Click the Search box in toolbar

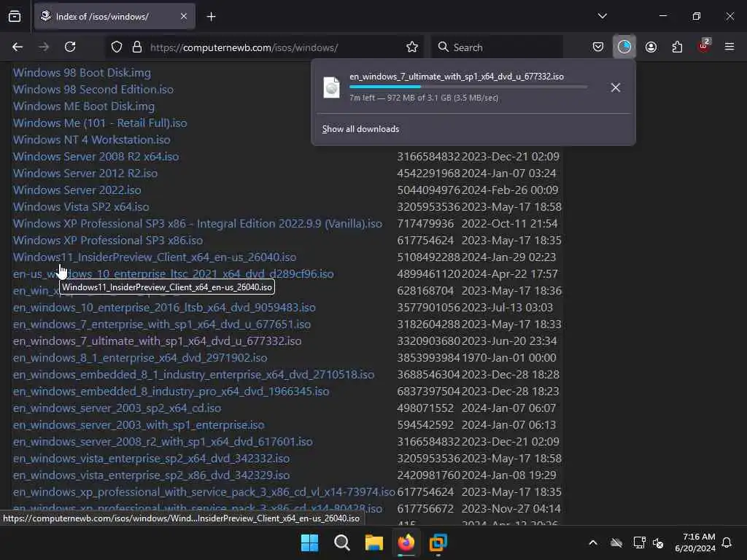pyautogui.click(x=497, y=47)
